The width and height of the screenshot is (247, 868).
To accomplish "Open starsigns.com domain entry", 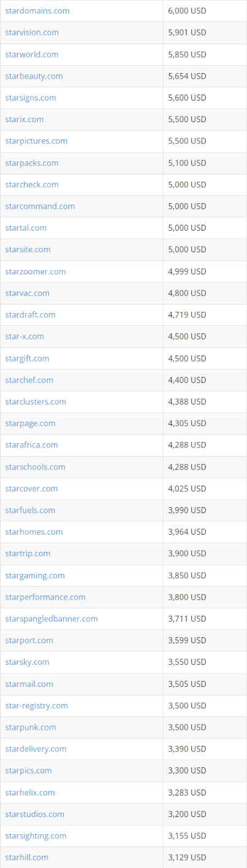I will (31, 98).
